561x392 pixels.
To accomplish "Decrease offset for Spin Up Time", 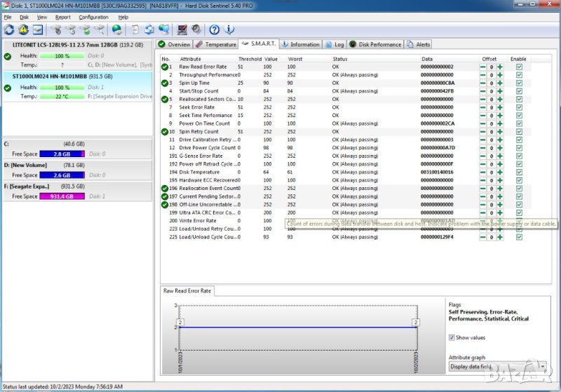I will click(x=482, y=83).
